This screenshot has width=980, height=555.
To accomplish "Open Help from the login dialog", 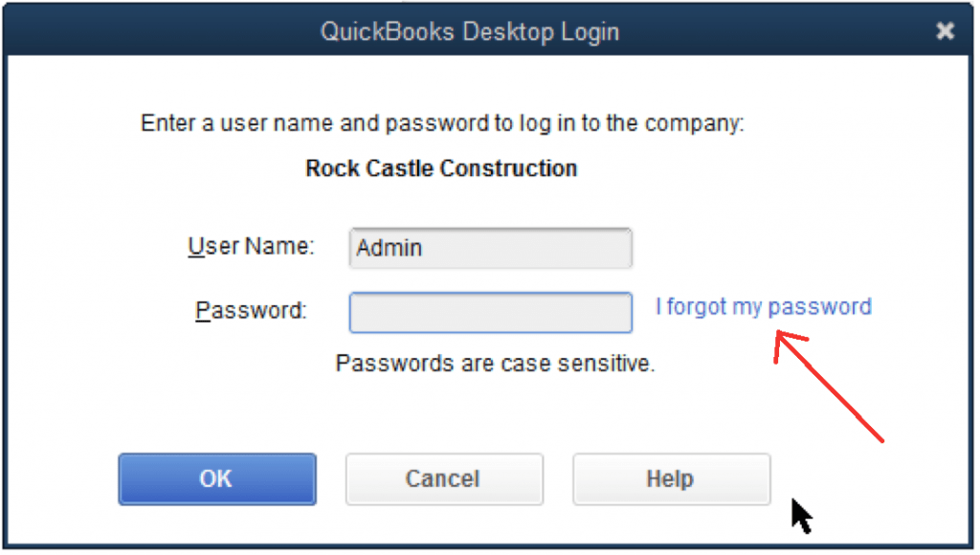I will pyautogui.click(x=671, y=478).
